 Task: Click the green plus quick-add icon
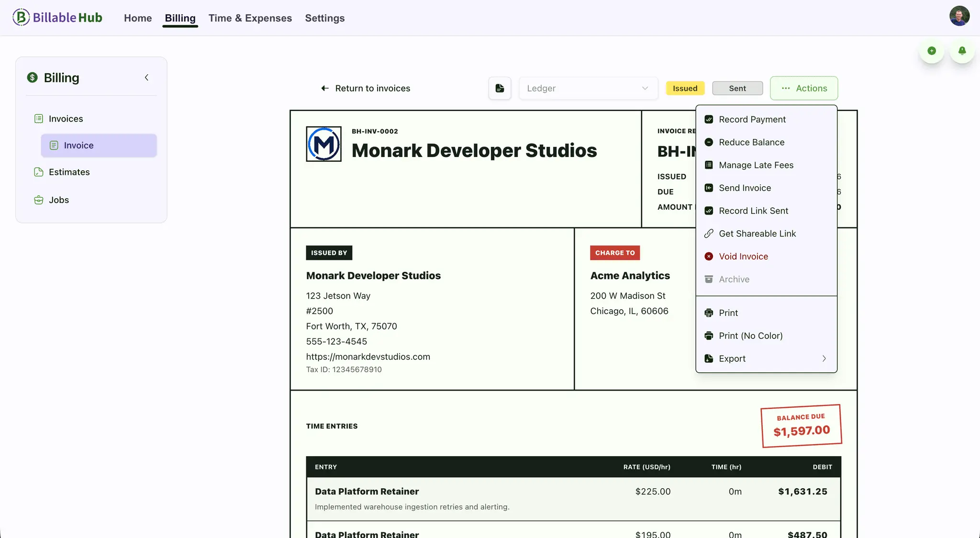(932, 51)
